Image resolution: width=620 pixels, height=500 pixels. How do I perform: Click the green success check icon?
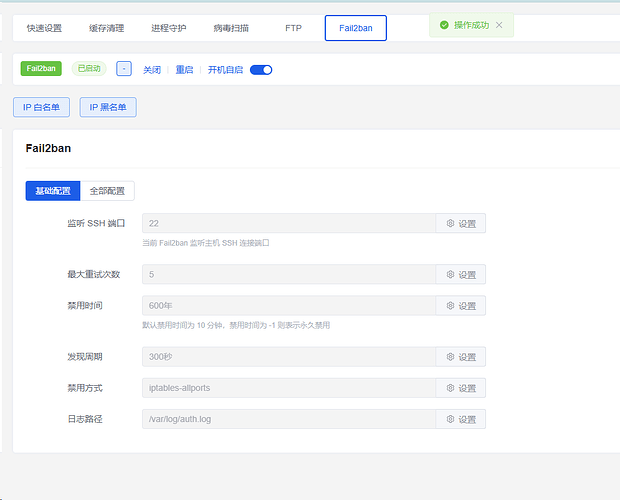click(x=444, y=25)
